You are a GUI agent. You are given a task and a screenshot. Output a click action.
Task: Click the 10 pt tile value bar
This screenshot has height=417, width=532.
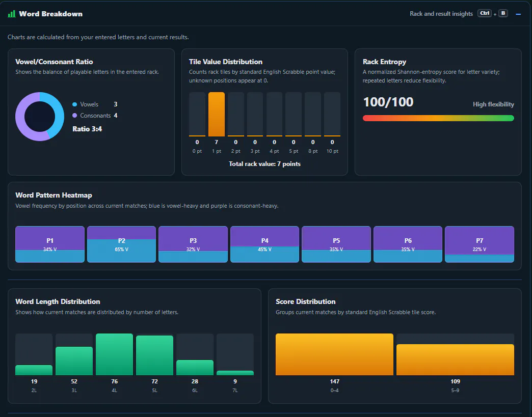pyautogui.click(x=332, y=114)
